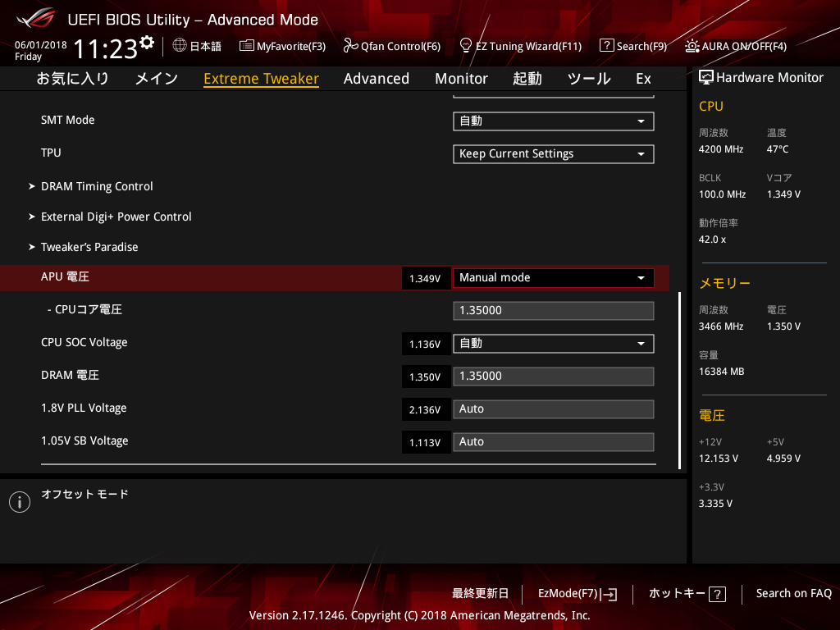Select the 1.05V SB Voltage label
Image resolution: width=840 pixels, height=630 pixels.
pos(84,441)
